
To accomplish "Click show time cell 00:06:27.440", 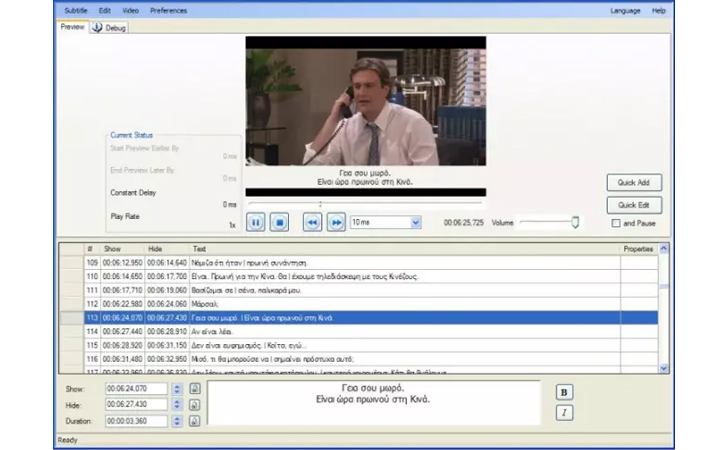I will [x=122, y=332].
